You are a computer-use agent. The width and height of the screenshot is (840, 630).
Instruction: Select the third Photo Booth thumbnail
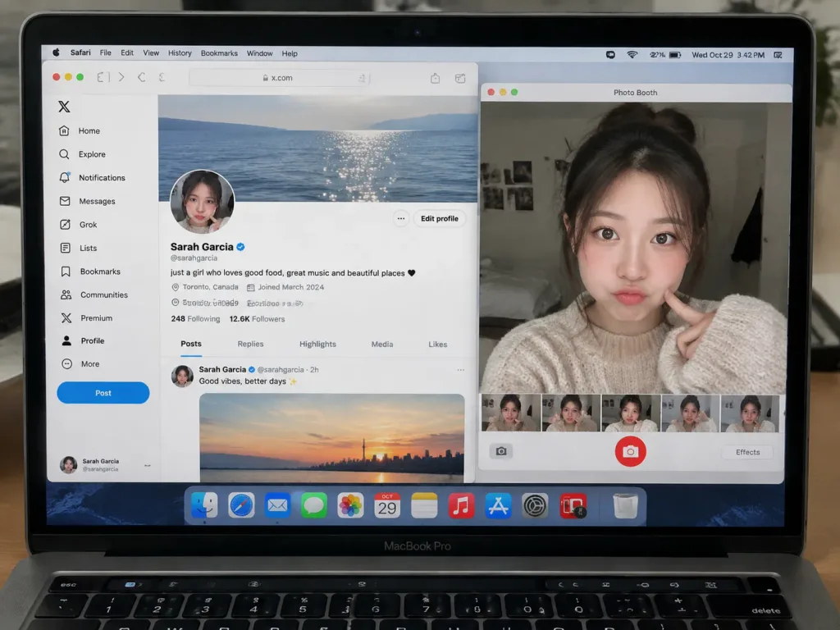point(631,413)
